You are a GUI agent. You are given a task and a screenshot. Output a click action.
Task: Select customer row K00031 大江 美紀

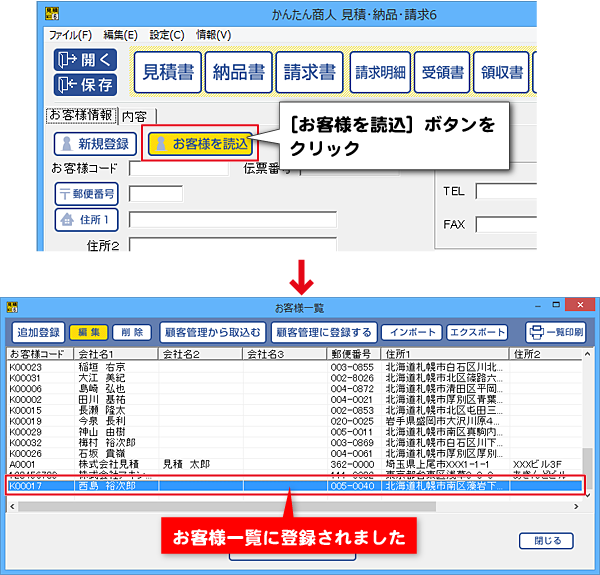coord(294,378)
